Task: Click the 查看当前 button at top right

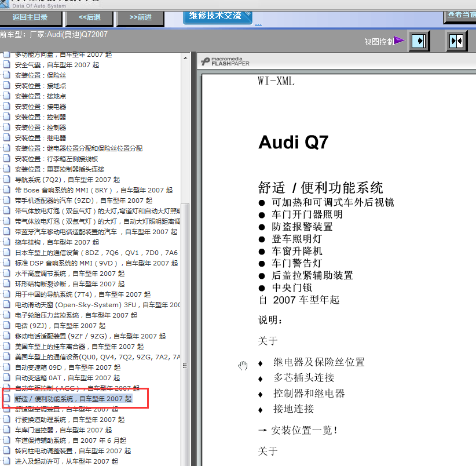Action: [460, 16]
